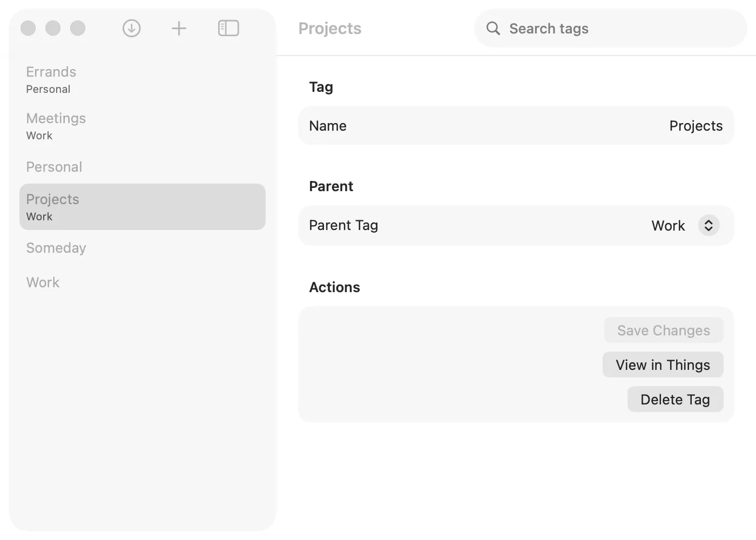Click the Work value in Parent Tag row
The image size is (756, 540).
tap(668, 225)
